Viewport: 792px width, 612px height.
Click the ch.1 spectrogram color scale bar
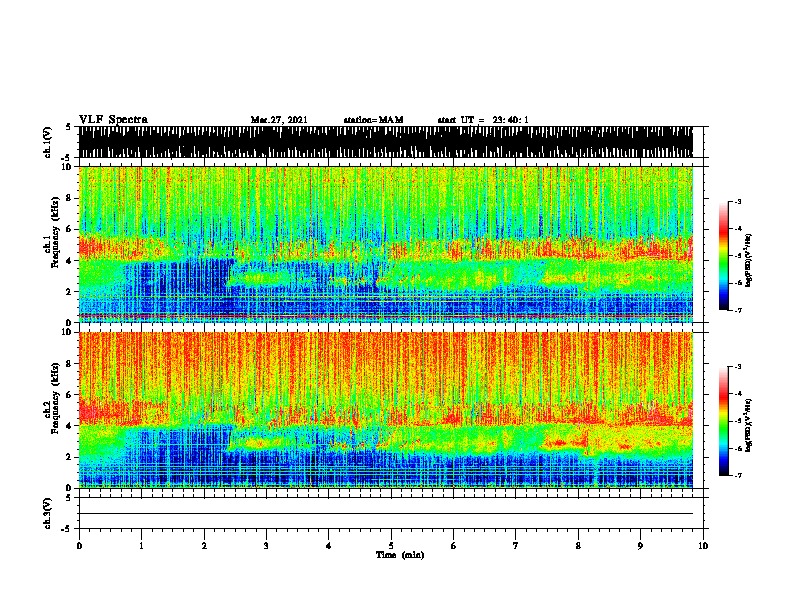[x=723, y=256]
